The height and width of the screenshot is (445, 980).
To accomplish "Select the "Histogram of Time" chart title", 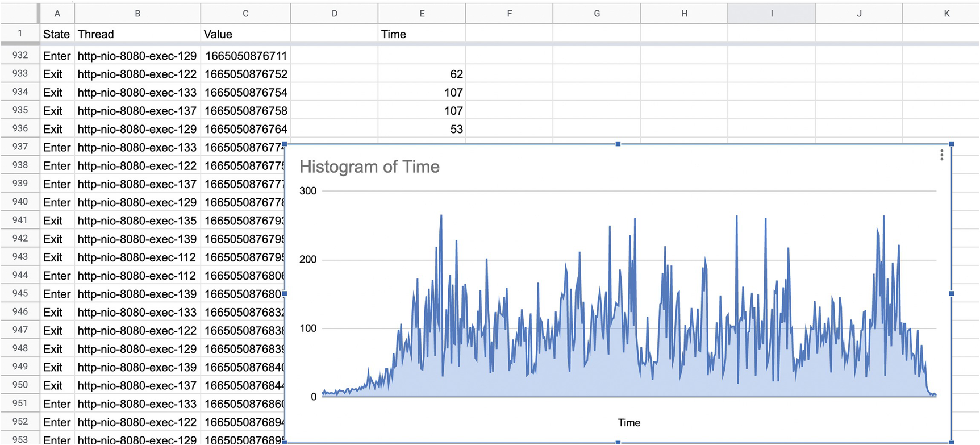I will [x=369, y=167].
